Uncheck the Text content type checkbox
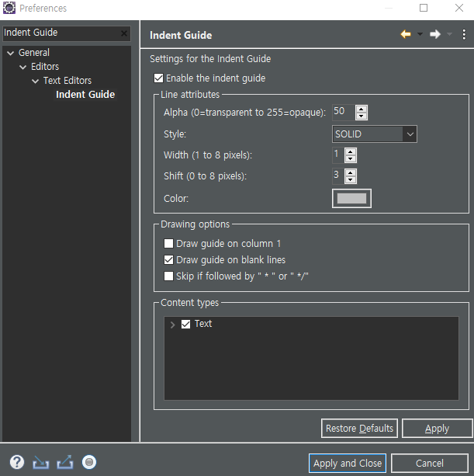 click(185, 325)
